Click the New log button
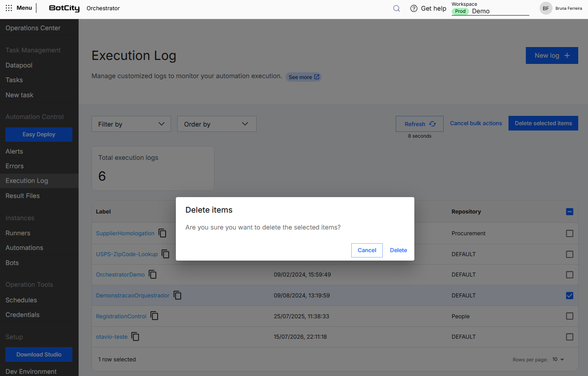588x376 pixels. pyautogui.click(x=552, y=55)
